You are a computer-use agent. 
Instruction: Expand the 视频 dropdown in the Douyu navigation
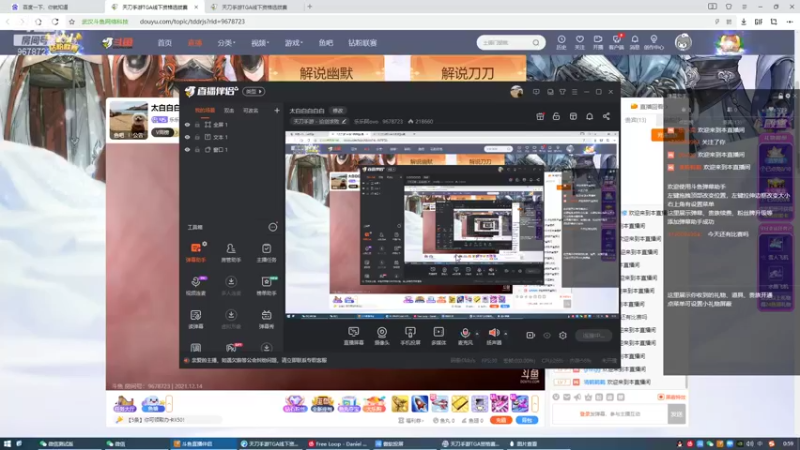[x=260, y=43]
